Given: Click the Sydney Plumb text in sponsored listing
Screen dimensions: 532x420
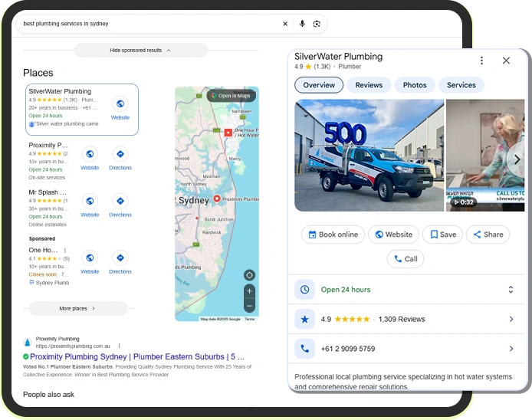Looking at the screenshot, I should [x=52, y=283].
